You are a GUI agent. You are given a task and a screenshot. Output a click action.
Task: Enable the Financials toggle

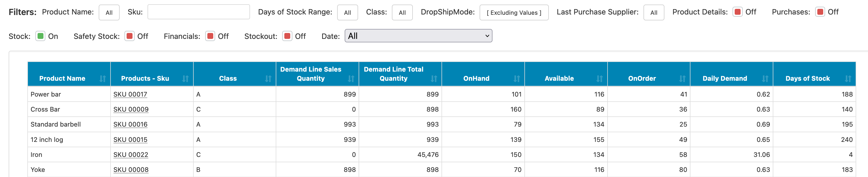click(210, 36)
